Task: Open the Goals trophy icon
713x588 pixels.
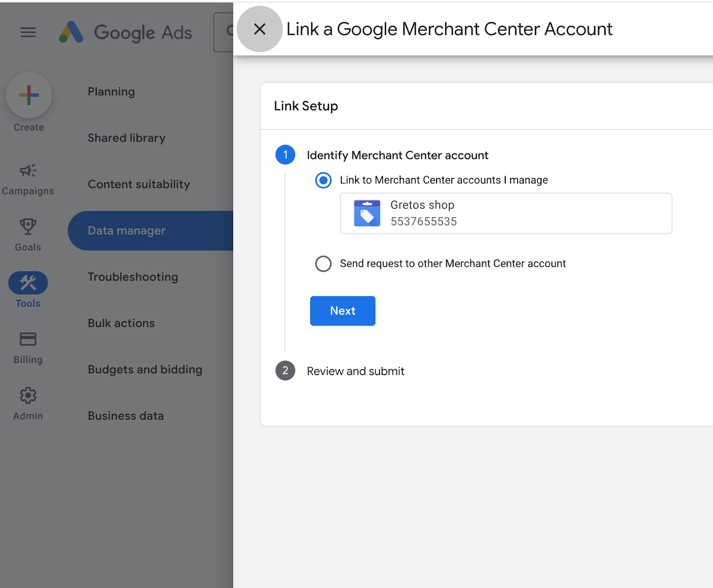Action: coord(28,227)
